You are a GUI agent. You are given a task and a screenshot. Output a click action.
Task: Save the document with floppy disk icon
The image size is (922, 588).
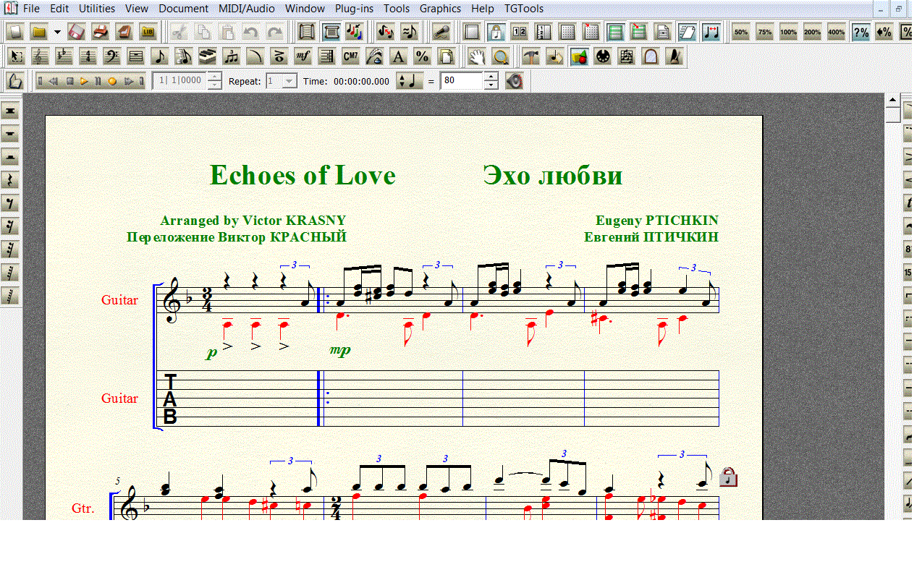point(77,32)
